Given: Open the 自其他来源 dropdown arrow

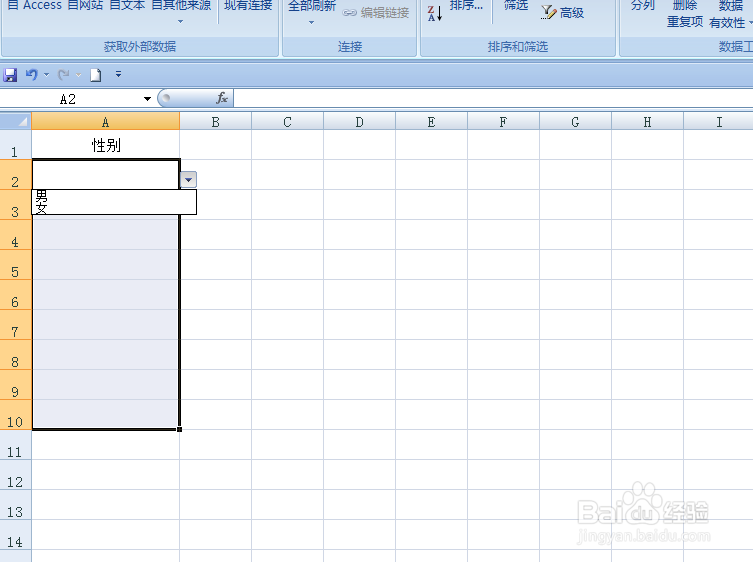Looking at the screenshot, I should click(x=181, y=22).
